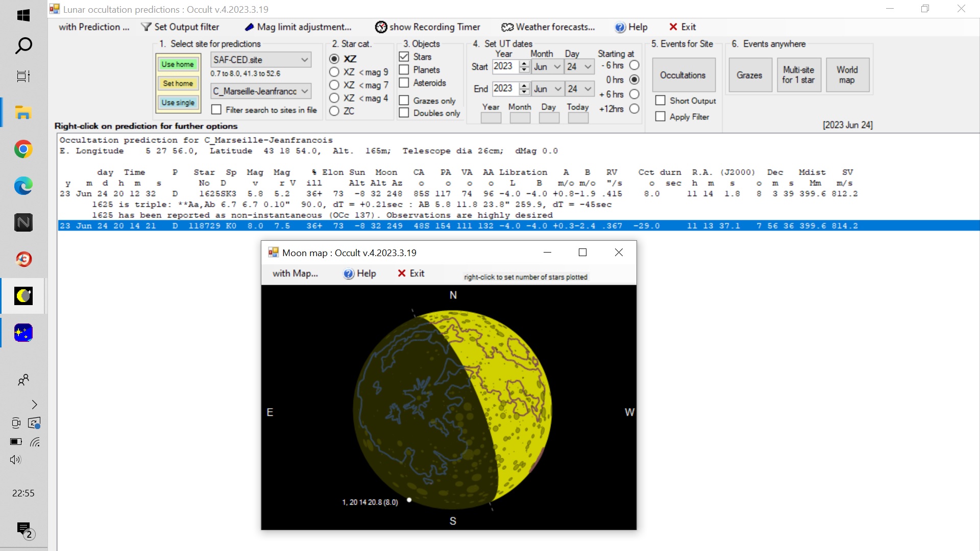
Task: Click Help icon in Moon map window
Action: coord(349,274)
